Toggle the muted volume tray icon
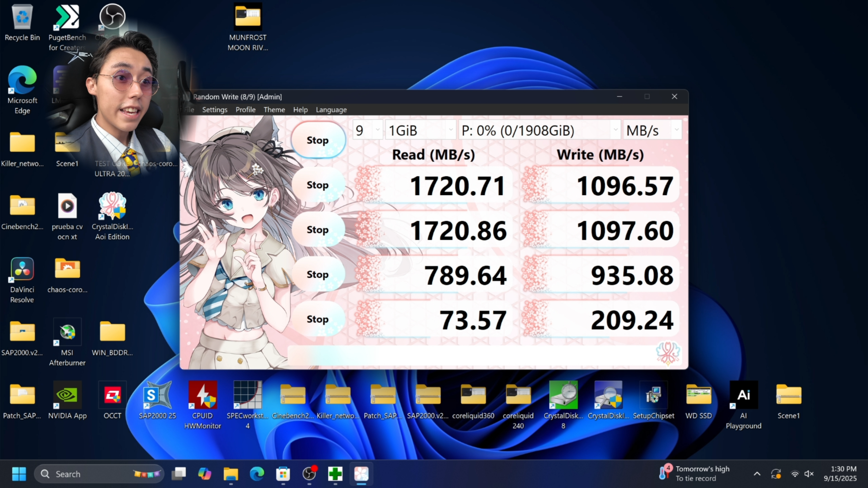The width and height of the screenshot is (868, 488). 809,474
